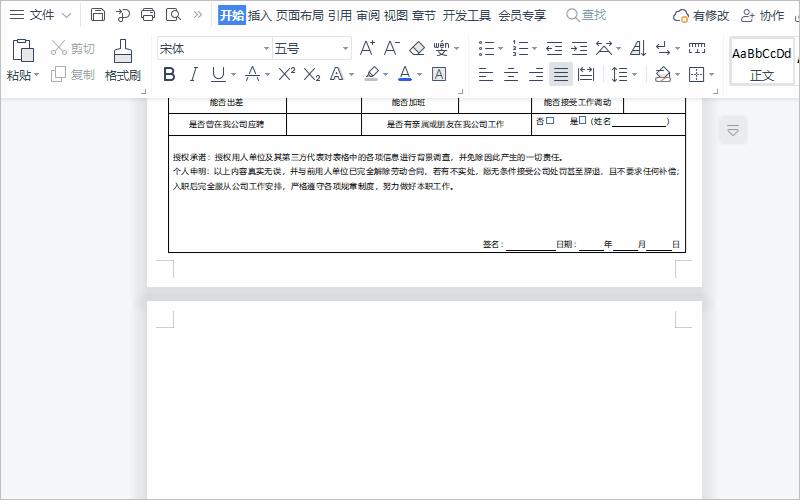Viewport: 800px width, 500px height.
Task: Switch to the 审阅 tab
Action: tap(368, 15)
